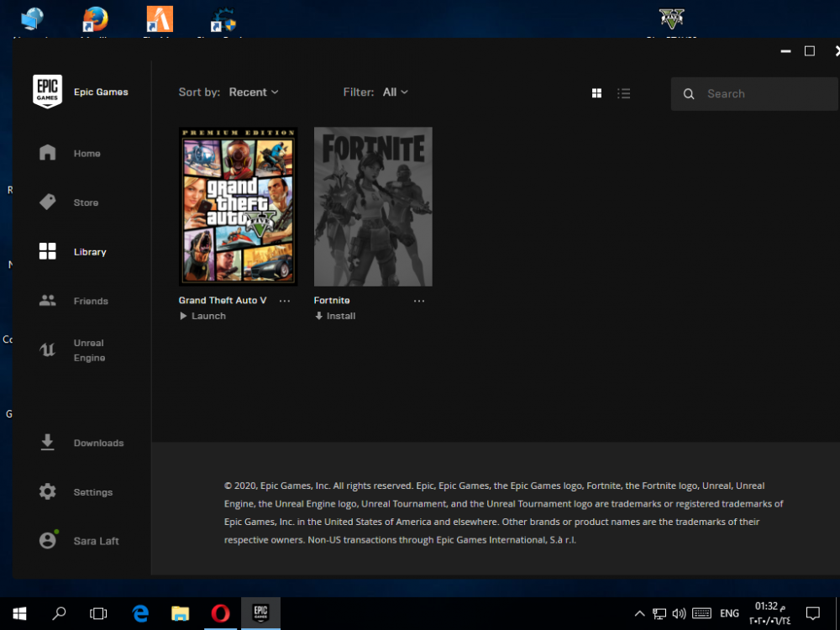Select the Firefox desktop shortcut
The image size is (840, 630).
(x=96, y=20)
